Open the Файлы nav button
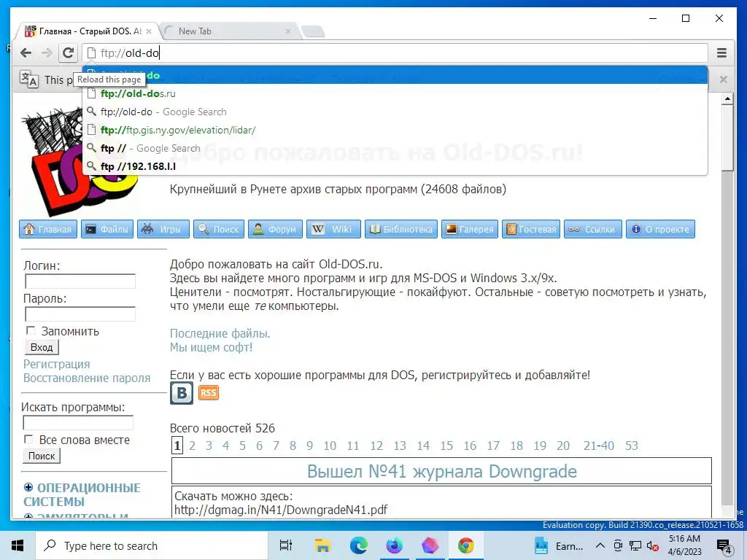Screen dimensions: 747x560 coord(107,229)
